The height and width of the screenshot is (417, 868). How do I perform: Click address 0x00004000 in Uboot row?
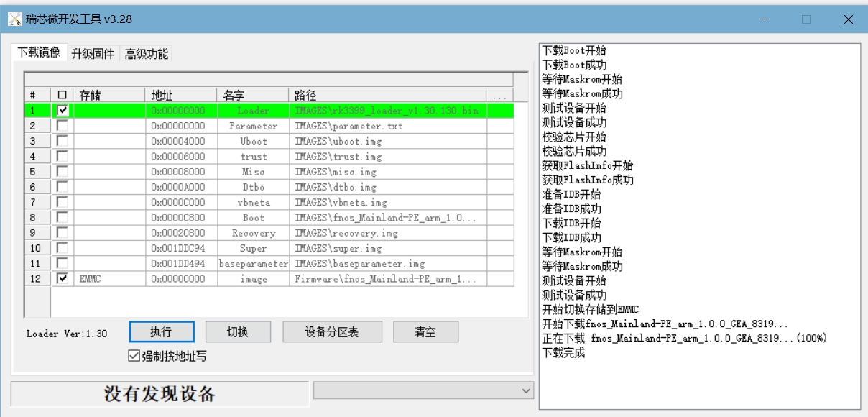click(182, 141)
